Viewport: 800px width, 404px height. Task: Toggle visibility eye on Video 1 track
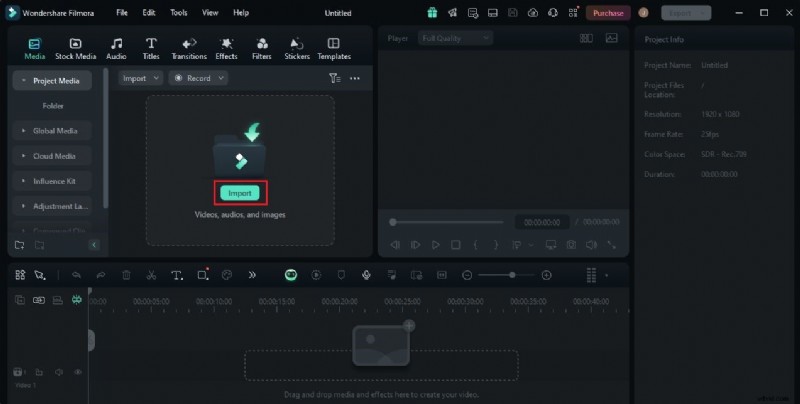tap(78, 372)
